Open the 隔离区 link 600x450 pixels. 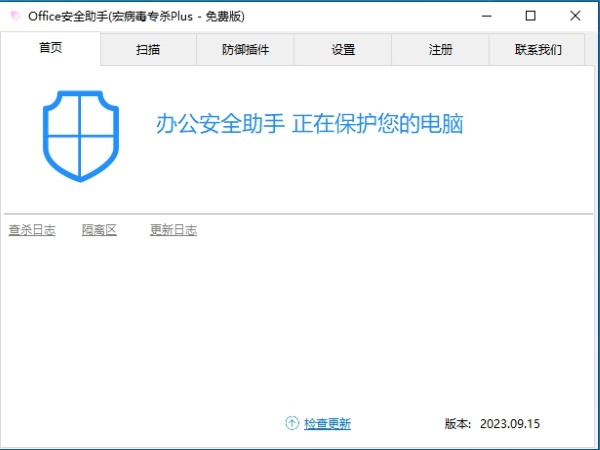(99, 230)
